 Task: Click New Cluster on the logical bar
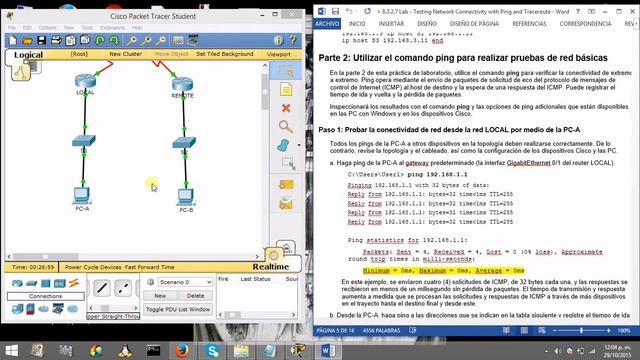[125, 54]
